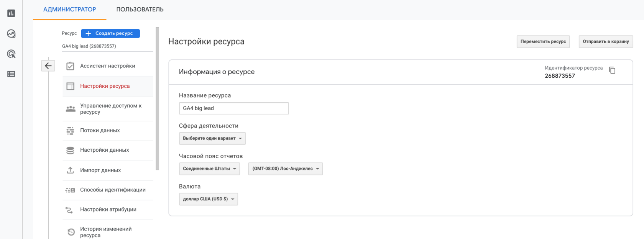Open the Лос-Анджелес timezone dropdown

point(285,169)
